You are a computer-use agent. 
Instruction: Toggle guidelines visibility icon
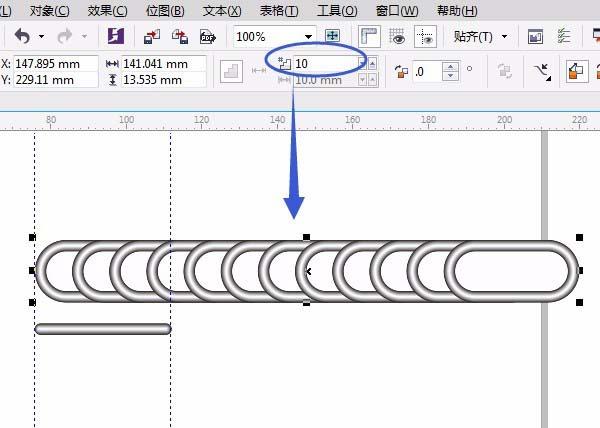click(424, 37)
